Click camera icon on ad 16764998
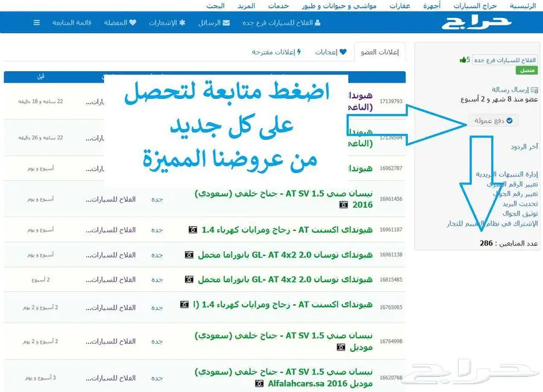 tap(341, 347)
